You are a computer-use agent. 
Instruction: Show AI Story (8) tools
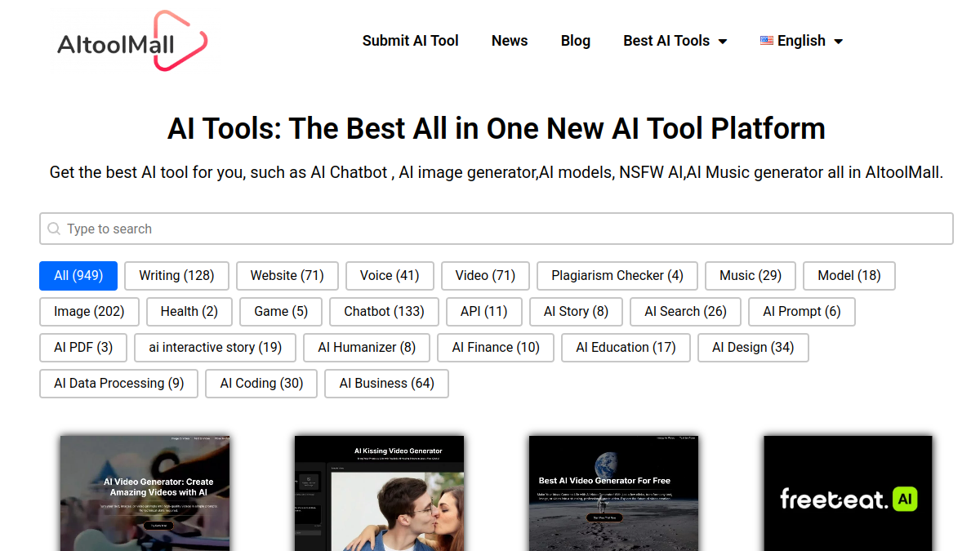[577, 312]
